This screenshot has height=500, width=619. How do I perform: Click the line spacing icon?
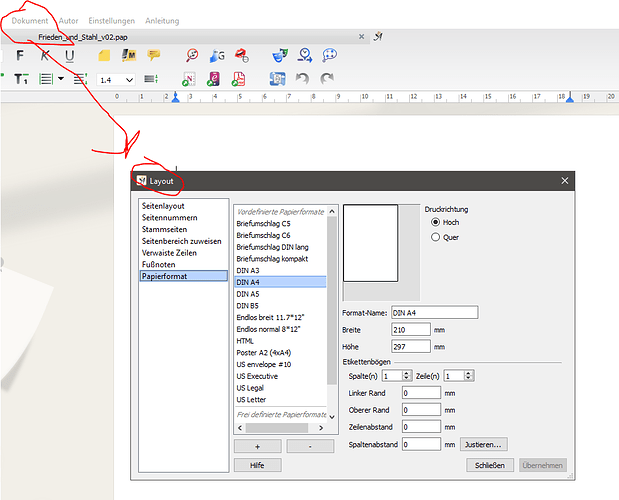tap(81, 79)
